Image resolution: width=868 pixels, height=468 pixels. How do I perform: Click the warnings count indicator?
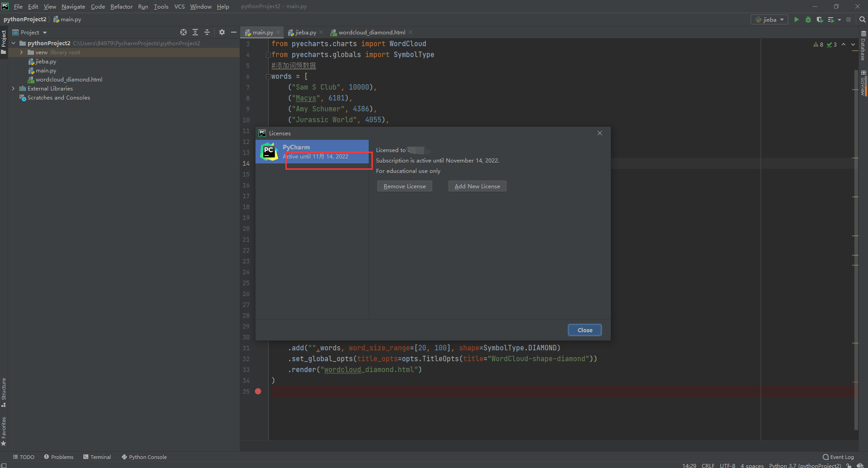tap(818, 44)
